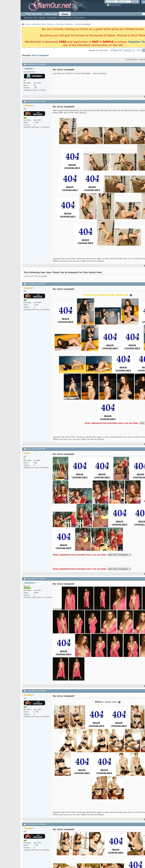Go to the First page link
This screenshot has height=868, width=145.
[x=128, y=50]
